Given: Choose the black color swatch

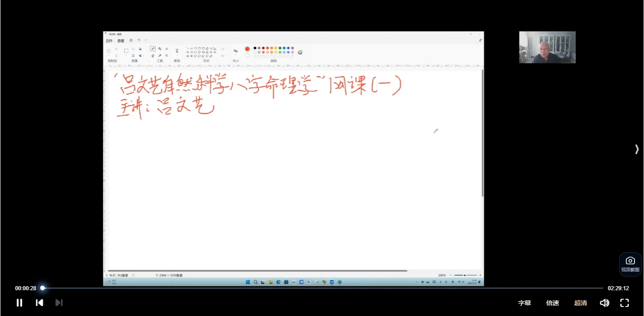Looking at the screenshot, I should pos(255,48).
